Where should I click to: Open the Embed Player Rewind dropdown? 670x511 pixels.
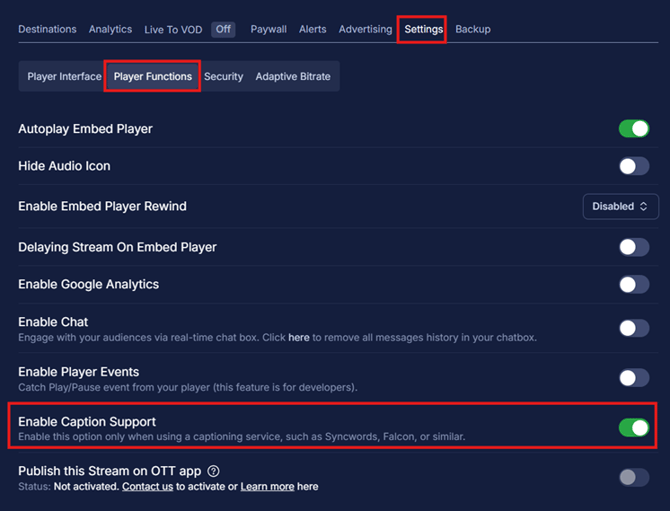click(x=620, y=206)
